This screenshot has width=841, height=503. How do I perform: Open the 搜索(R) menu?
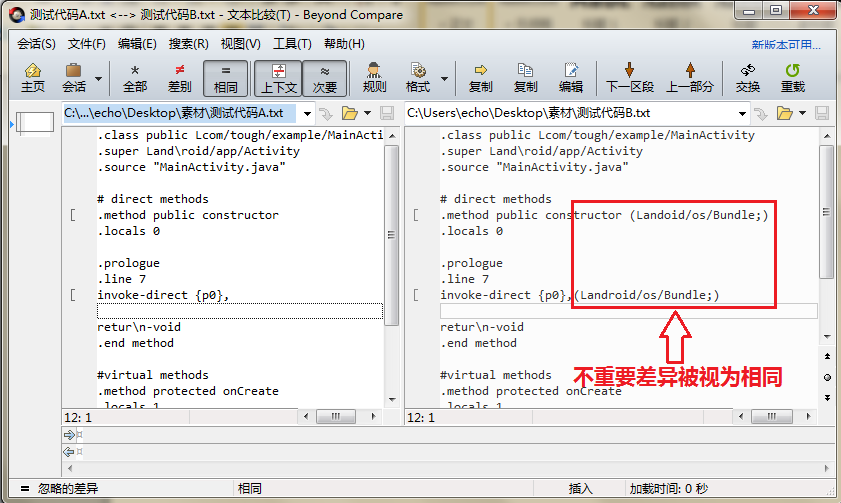pos(188,44)
